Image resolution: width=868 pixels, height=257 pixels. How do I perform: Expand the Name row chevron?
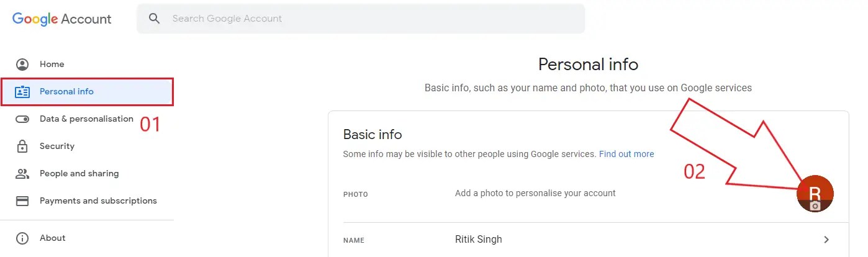(x=826, y=240)
